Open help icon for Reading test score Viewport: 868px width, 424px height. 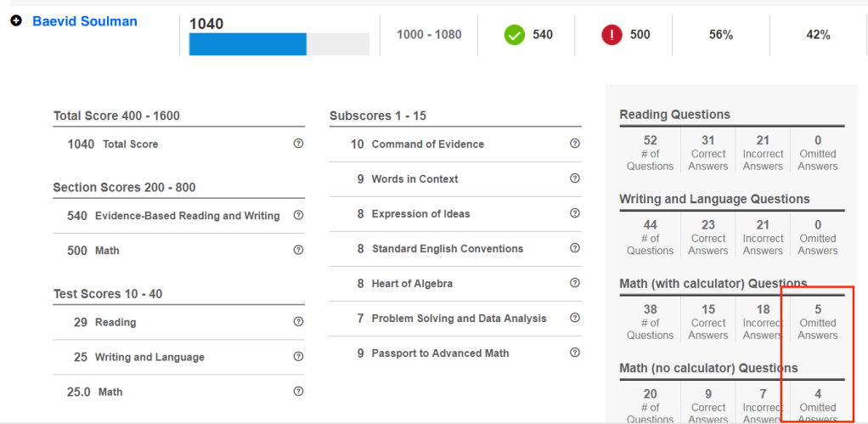[x=298, y=322]
